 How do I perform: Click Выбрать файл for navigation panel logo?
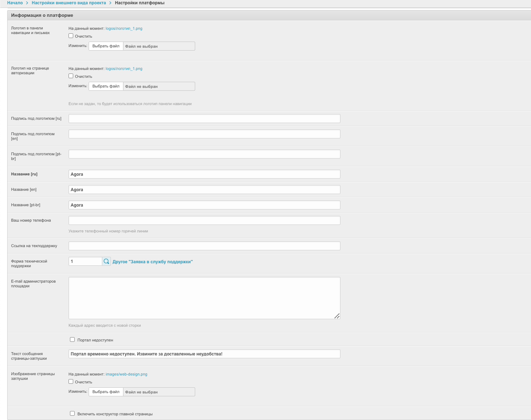106,46
